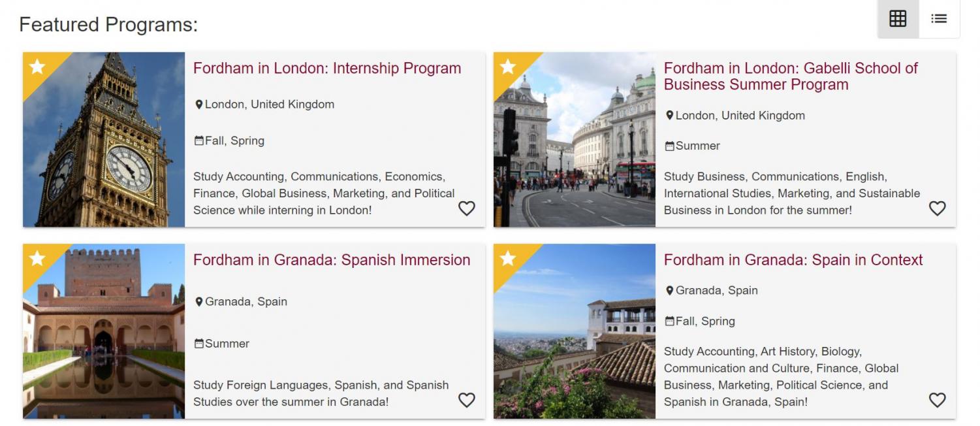Switch to grid view layout
The width and height of the screenshot is (980, 426).
point(898,19)
